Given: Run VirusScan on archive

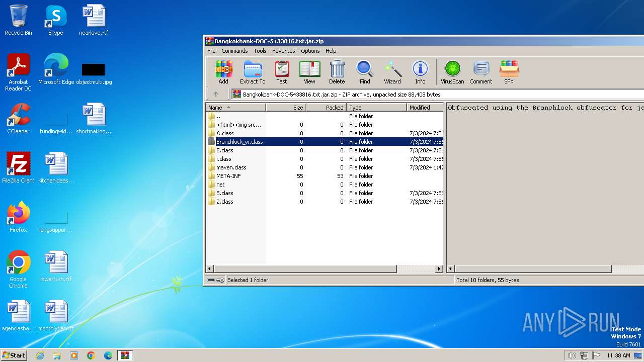Looking at the screenshot, I should pos(452,72).
